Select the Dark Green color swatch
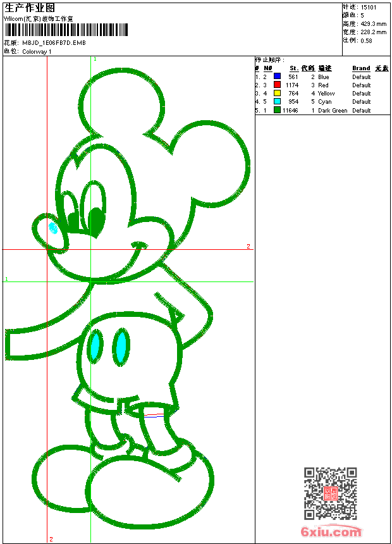 pos(277,110)
